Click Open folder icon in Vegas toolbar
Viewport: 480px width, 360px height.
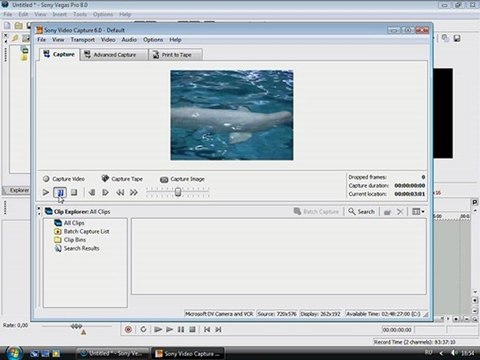(x=19, y=26)
